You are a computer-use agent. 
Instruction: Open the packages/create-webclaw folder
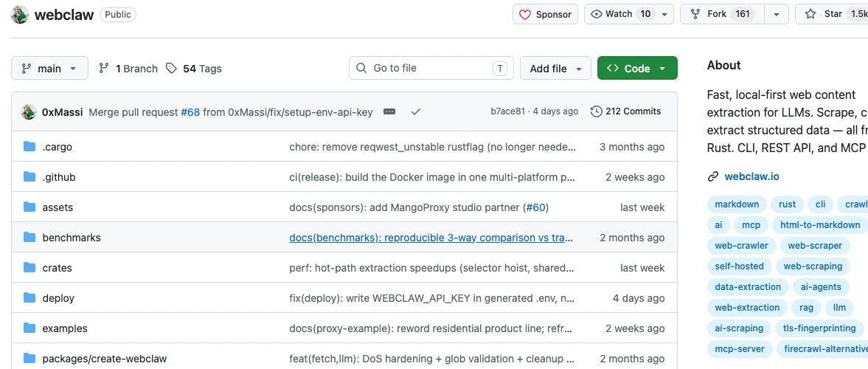tap(105, 359)
